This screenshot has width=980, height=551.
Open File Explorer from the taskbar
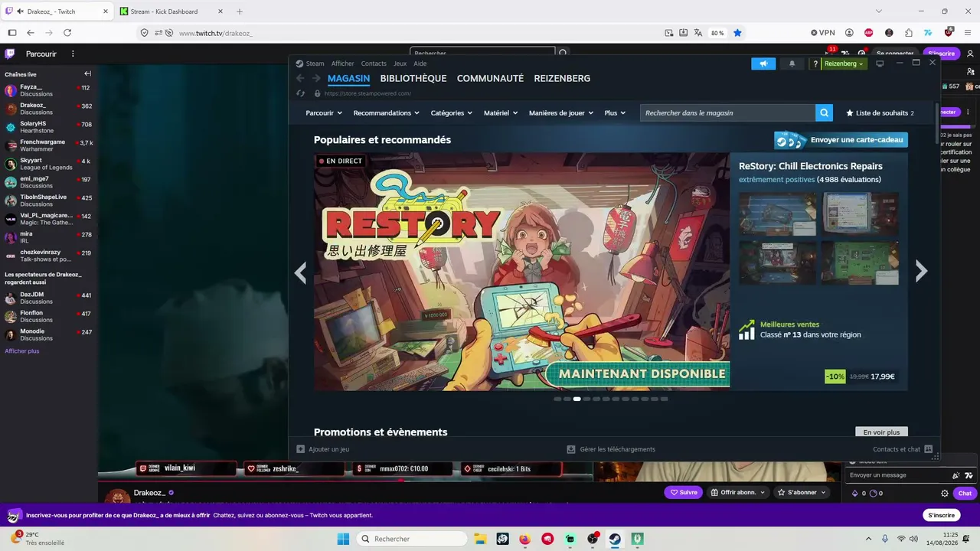pos(480,539)
